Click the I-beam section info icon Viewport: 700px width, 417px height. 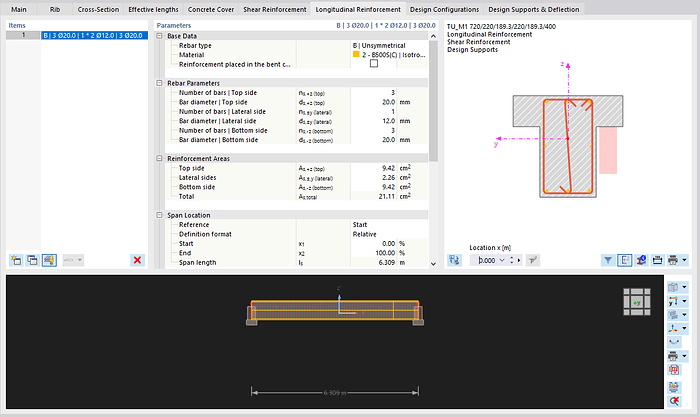click(641, 260)
